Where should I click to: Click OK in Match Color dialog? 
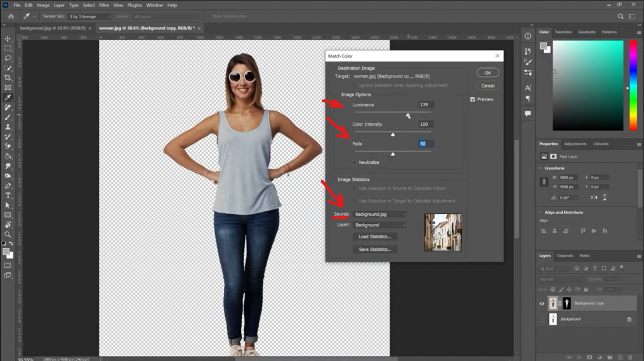(x=488, y=73)
